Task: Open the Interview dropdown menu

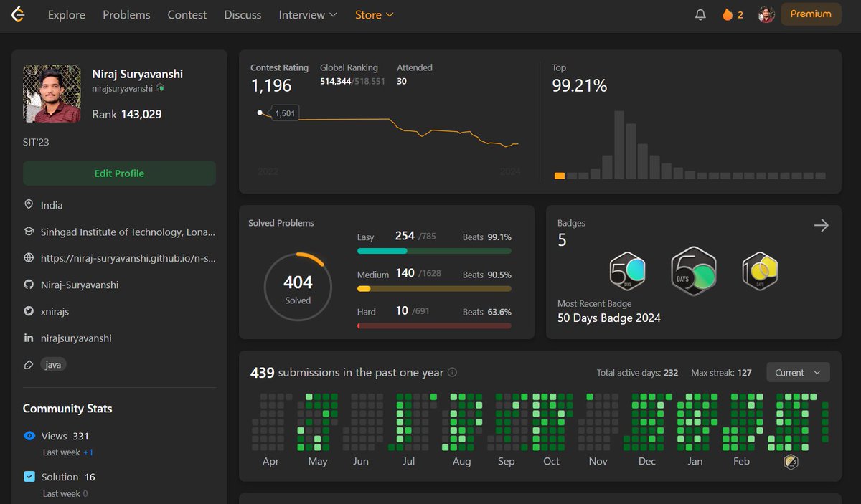Action: pos(308,14)
